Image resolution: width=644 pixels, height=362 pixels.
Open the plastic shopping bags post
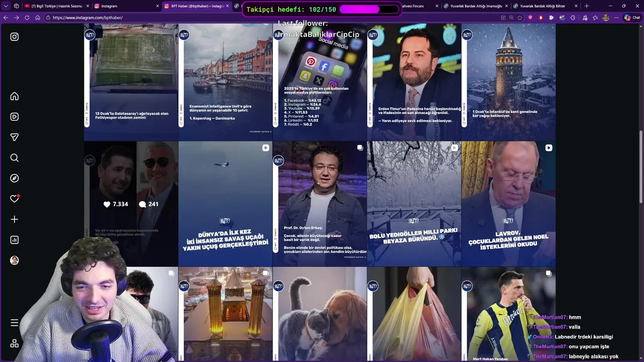coord(414,314)
